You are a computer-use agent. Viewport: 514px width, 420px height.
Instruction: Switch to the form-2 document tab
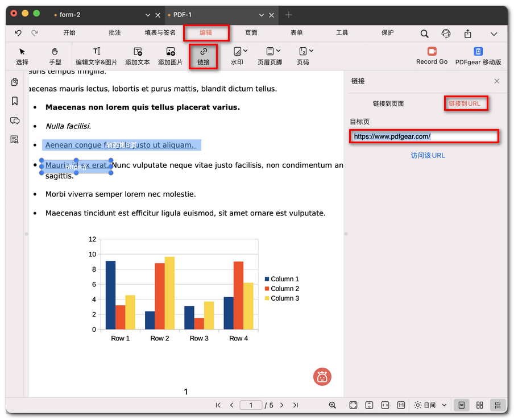tap(71, 15)
